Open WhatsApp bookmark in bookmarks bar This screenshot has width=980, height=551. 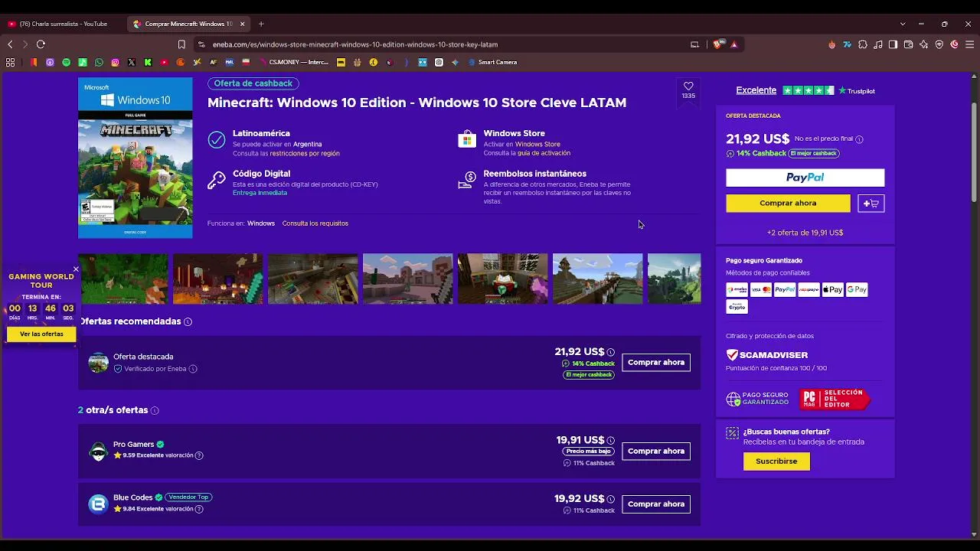coord(99,62)
